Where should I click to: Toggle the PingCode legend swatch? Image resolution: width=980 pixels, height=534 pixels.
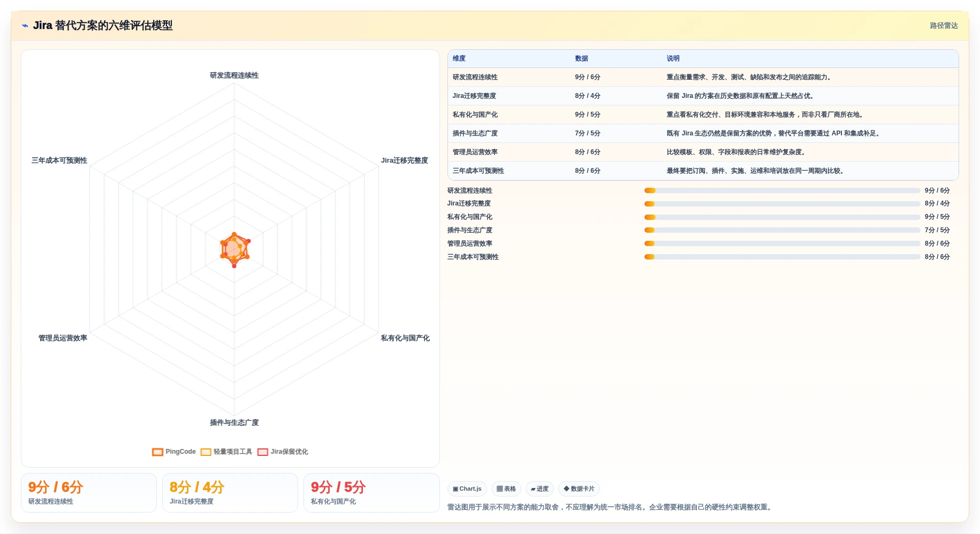click(x=157, y=452)
